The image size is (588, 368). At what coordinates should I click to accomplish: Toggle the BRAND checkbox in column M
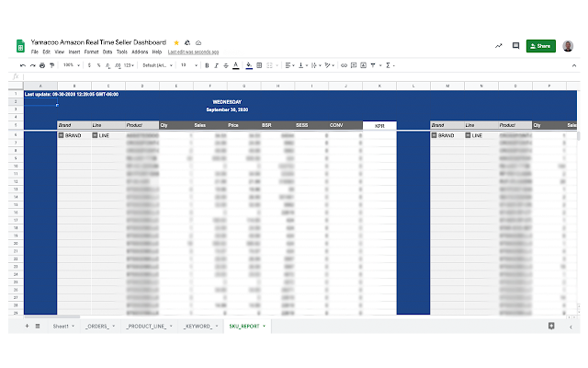point(434,135)
